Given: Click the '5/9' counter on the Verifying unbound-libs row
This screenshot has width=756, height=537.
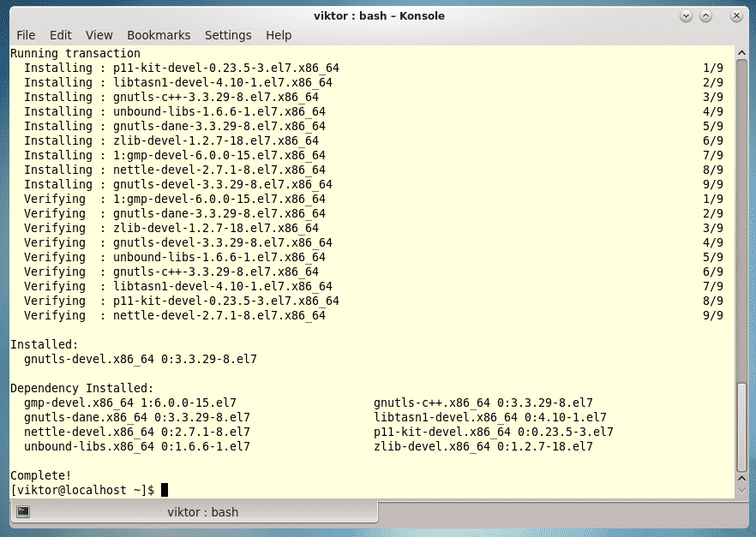Looking at the screenshot, I should [713, 257].
